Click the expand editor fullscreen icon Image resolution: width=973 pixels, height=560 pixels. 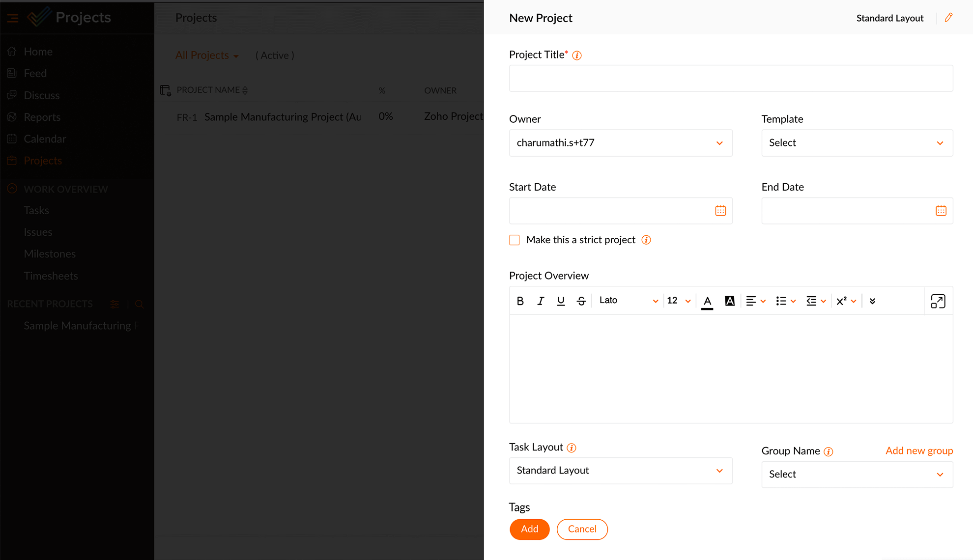938,301
